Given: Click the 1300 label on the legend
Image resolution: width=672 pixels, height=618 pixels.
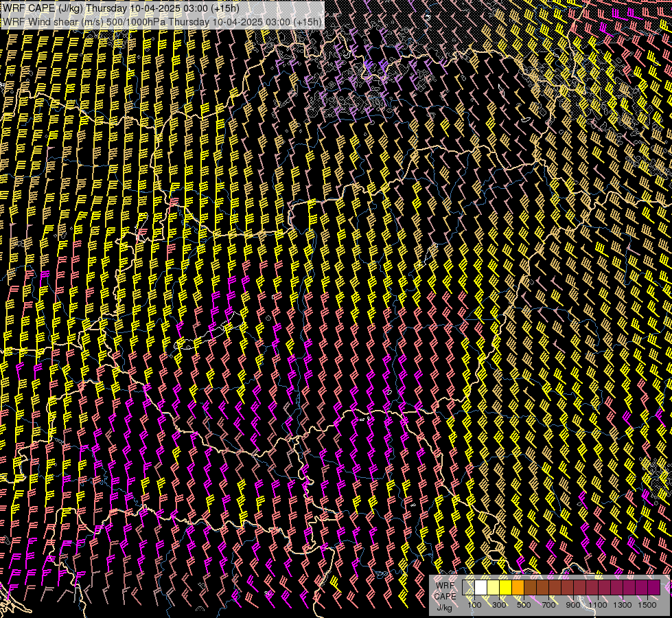Looking at the screenshot, I should [623, 605].
